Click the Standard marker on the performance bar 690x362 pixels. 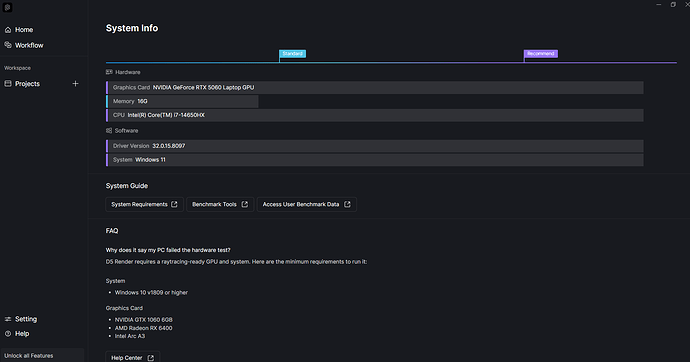(292, 54)
